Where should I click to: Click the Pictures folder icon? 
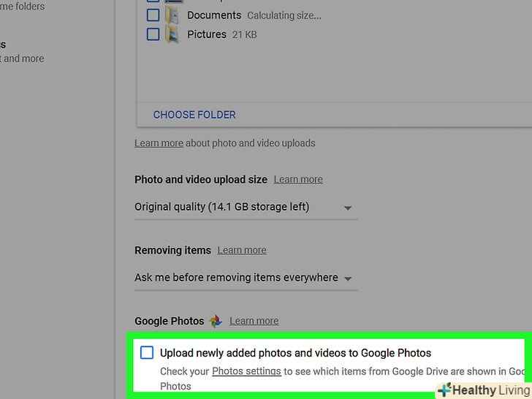[x=172, y=34]
